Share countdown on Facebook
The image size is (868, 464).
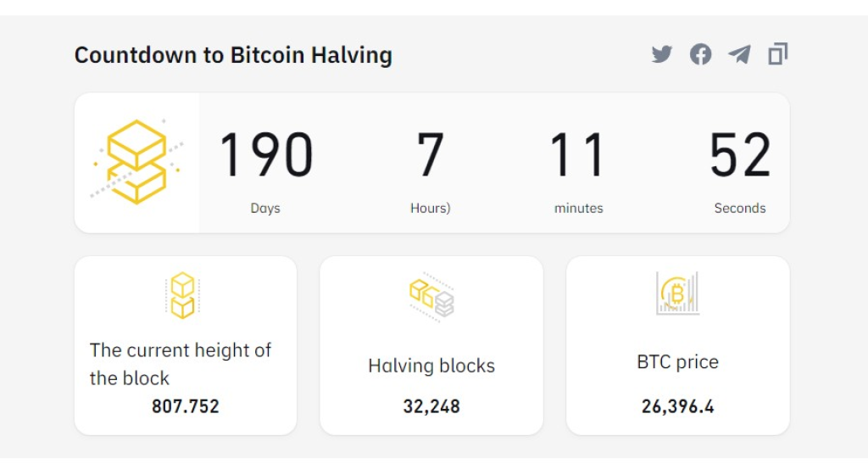(x=700, y=54)
